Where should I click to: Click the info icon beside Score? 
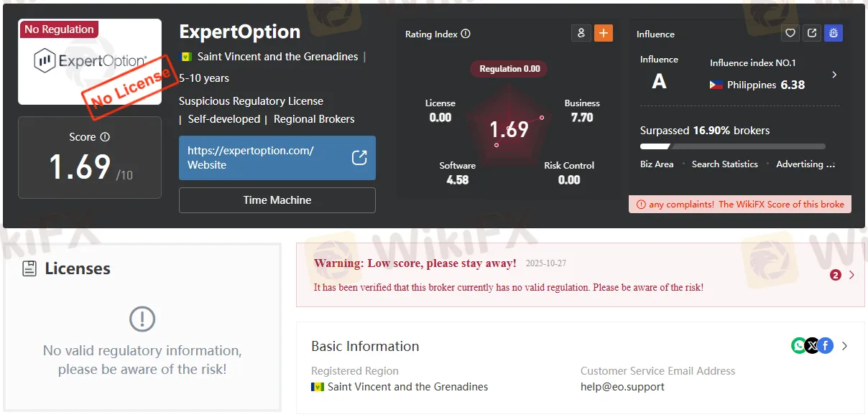coord(105,136)
